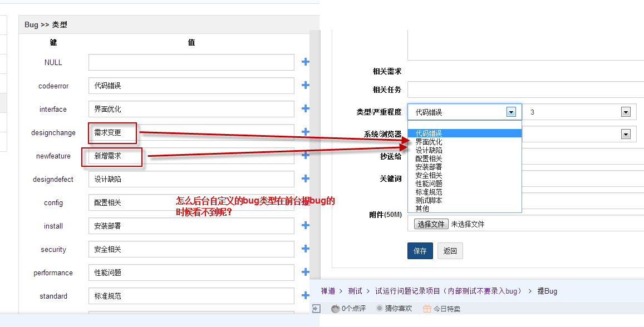Select 其他 from the type options
Image resolution: width=644 pixels, height=327 pixels.
coord(465,209)
